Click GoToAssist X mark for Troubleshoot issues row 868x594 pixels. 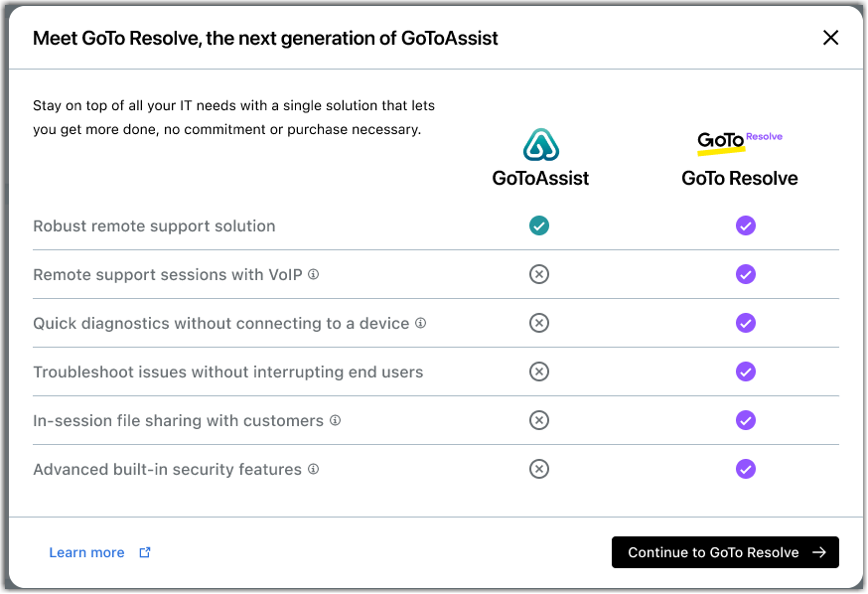[539, 371]
